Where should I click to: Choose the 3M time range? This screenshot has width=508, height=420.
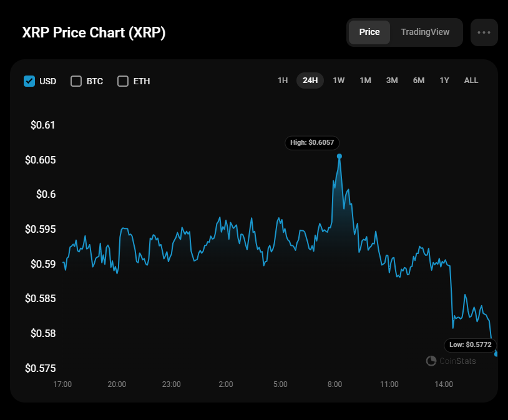(392, 81)
